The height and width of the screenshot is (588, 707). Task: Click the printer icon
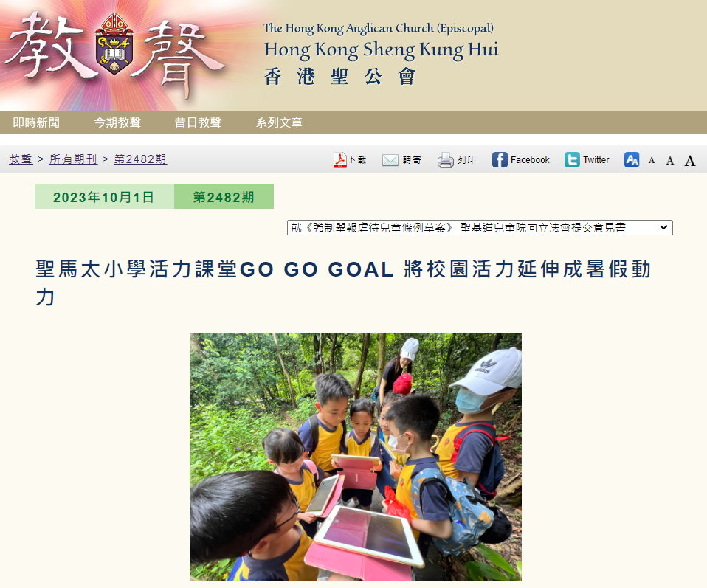coord(446,160)
